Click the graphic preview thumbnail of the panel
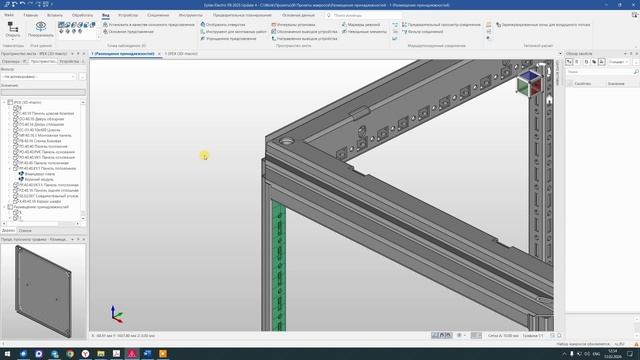640x360 pixels. point(43,291)
